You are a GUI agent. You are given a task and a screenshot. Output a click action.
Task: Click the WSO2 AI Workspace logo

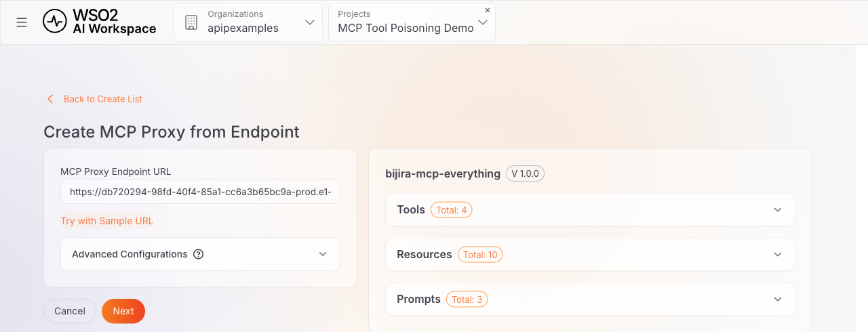(99, 22)
